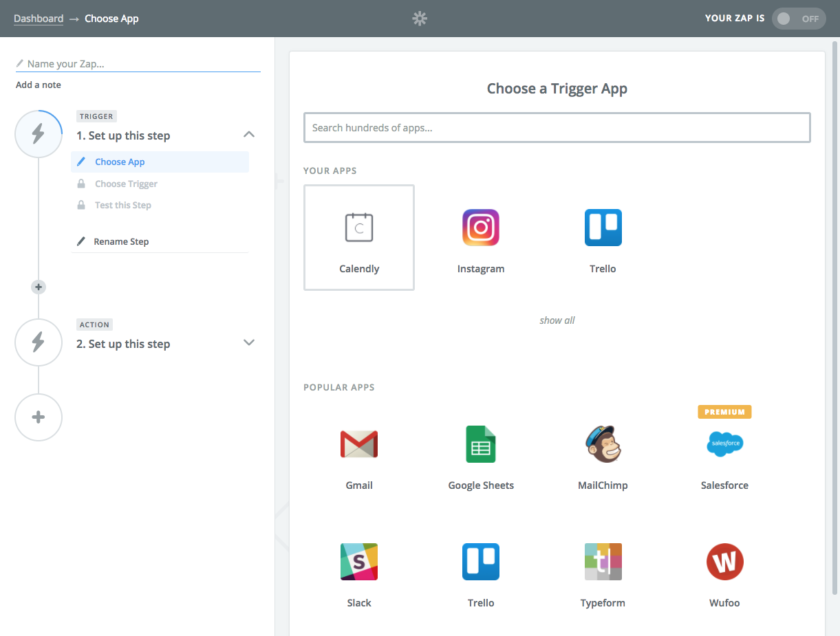Click the ACTION label tag
Image resolution: width=840 pixels, height=636 pixels.
point(95,325)
